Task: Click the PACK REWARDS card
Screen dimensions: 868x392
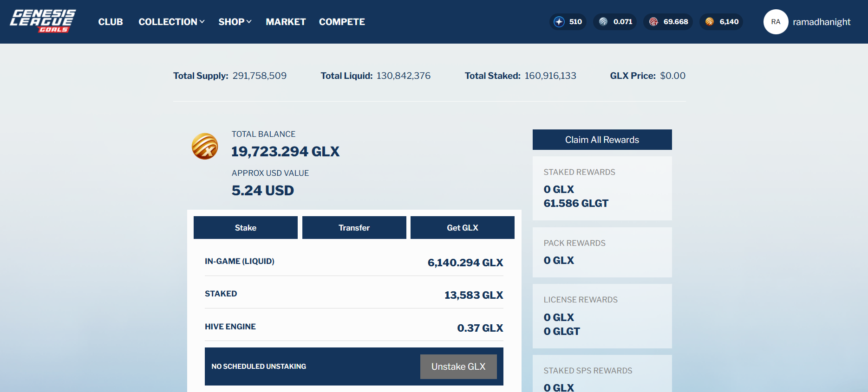Action: point(602,252)
